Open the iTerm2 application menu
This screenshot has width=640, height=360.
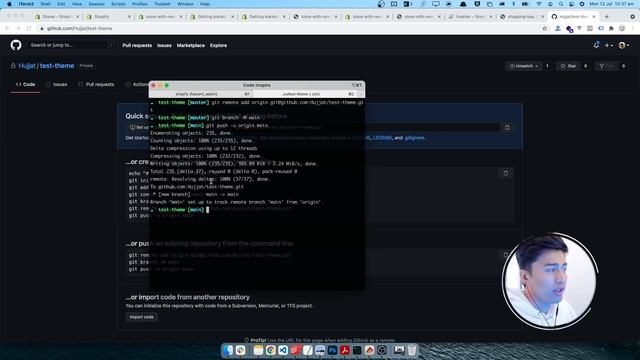[26, 4]
